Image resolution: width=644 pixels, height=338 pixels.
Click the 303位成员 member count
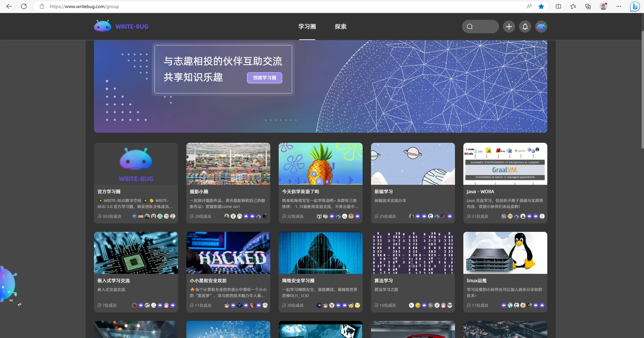click(112, 216)
